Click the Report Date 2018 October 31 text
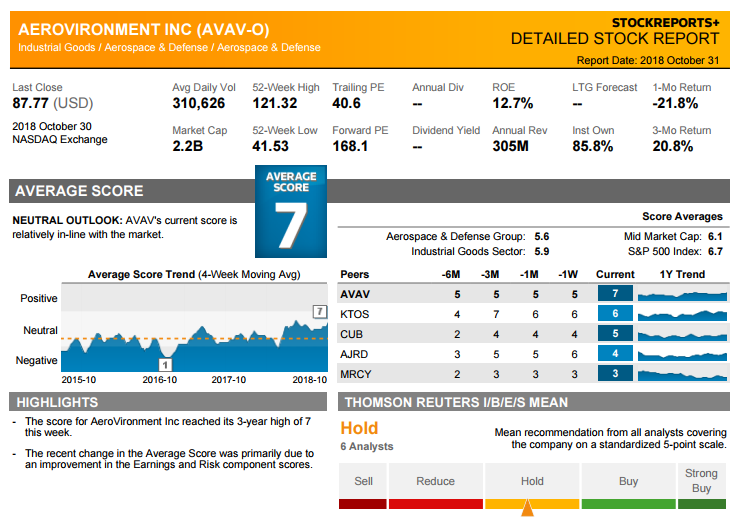This screenshot has width=738, height=519. [648, 60]
